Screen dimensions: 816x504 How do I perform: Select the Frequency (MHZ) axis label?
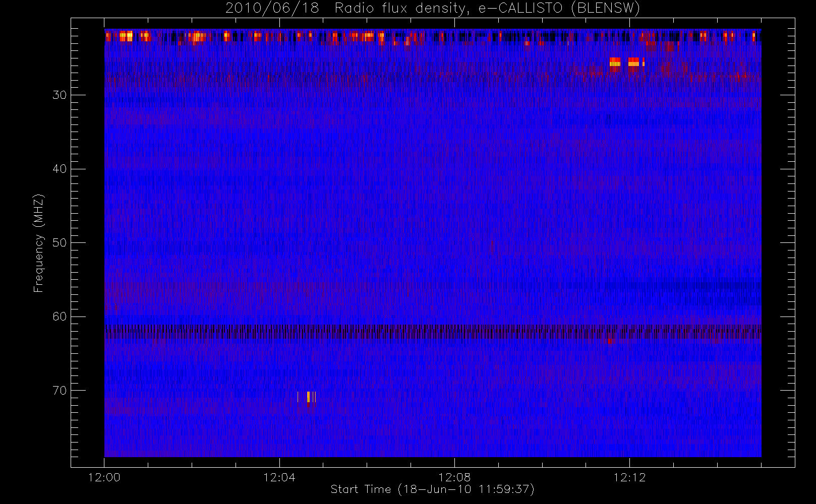(x=38, y=243)
